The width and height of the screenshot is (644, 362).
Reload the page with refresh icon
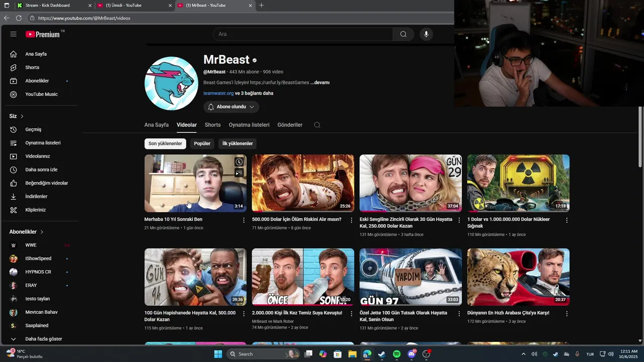click(19, 18)
